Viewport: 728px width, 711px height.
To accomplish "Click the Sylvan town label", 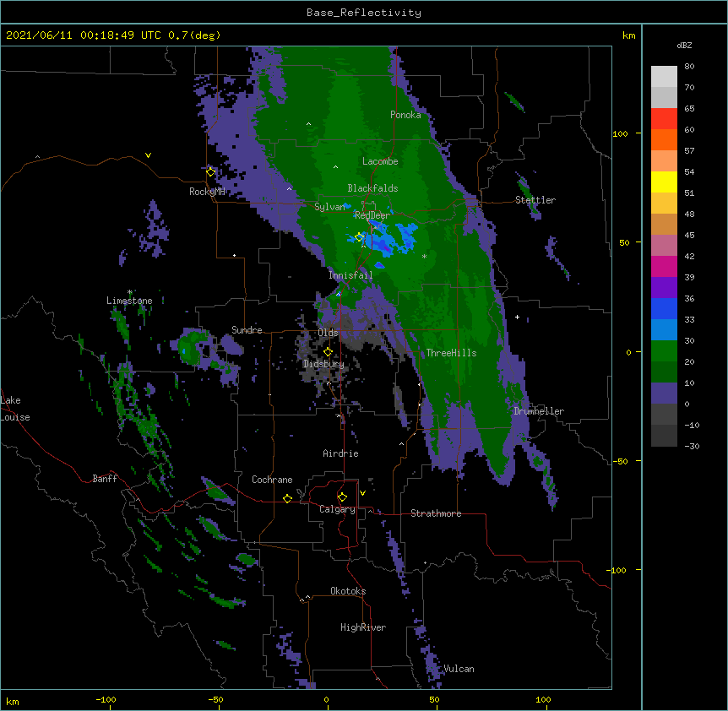I will [329, 207].
